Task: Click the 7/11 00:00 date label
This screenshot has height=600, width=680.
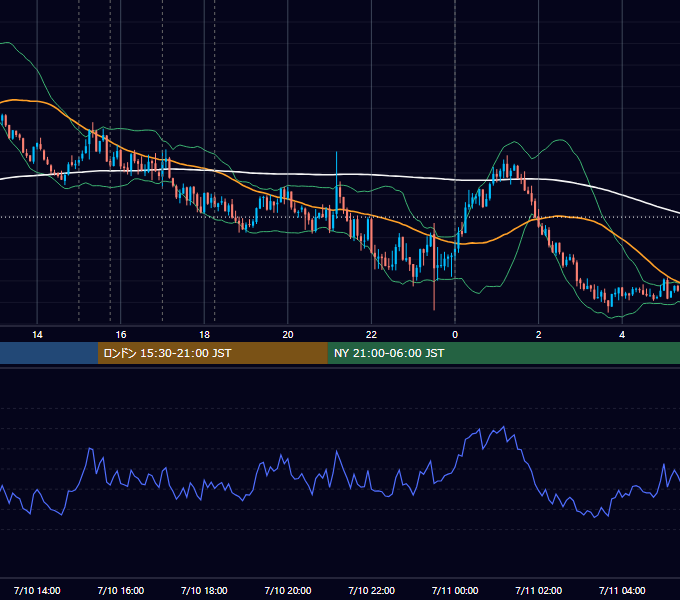Action: pos(455,590)
